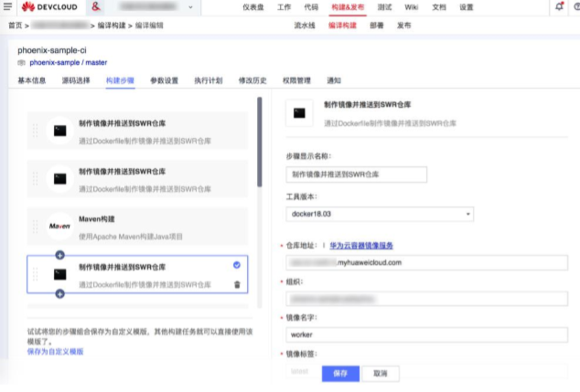This screenshot has height=392, width=580.
Task: Open the 测试 top menu
Action: [385, 7]
